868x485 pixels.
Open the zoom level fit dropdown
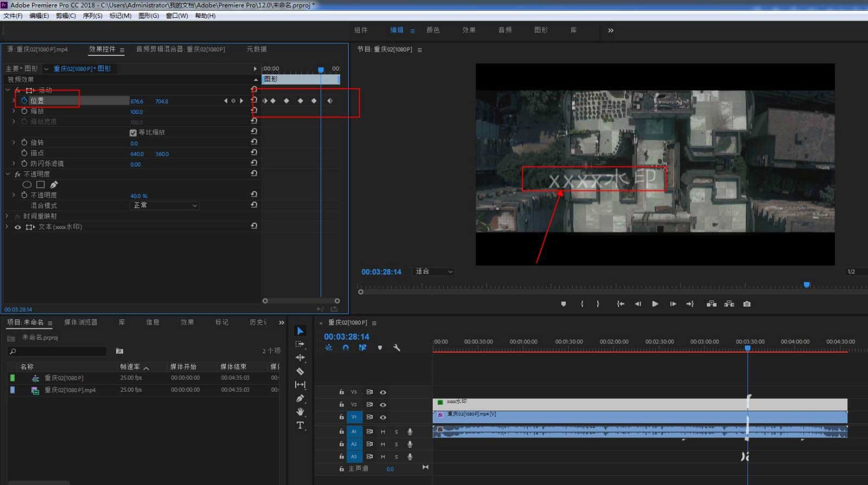pyautogui.click(x=434, y=271)
